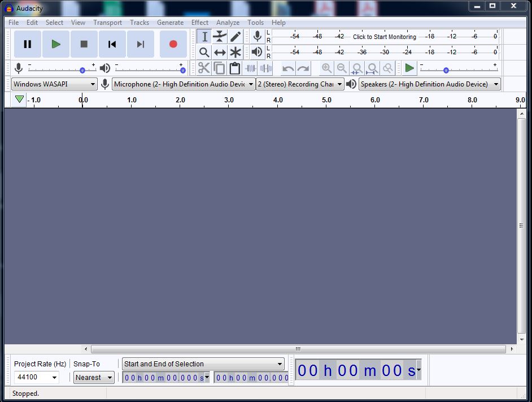Click the Redo arrow icon
Viewport: 532px width, 402px height.
pyautogui.click(x=303, y=68)
